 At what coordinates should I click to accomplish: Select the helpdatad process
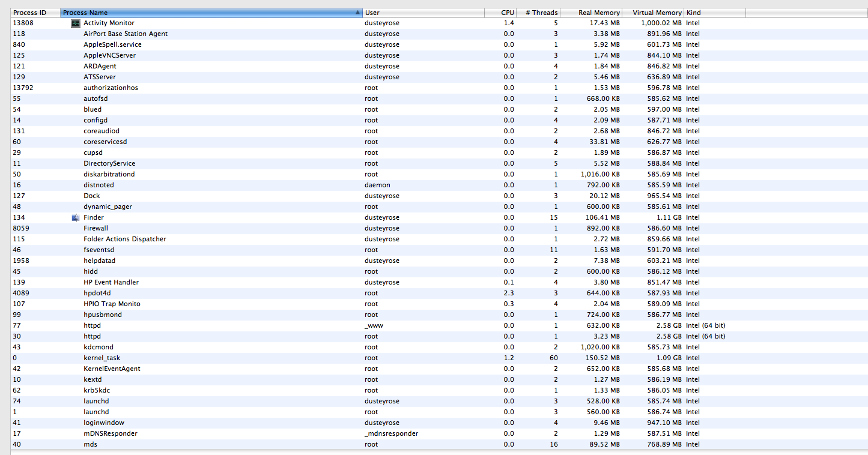(x=439, y=261)
